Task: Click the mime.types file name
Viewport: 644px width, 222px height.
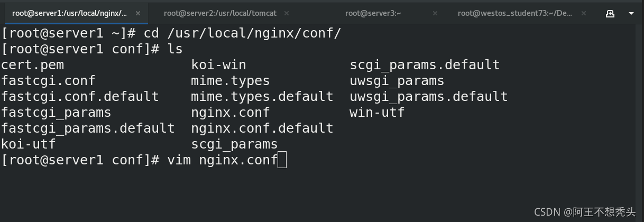Action: pyautogui.click(x=231, y=81)
